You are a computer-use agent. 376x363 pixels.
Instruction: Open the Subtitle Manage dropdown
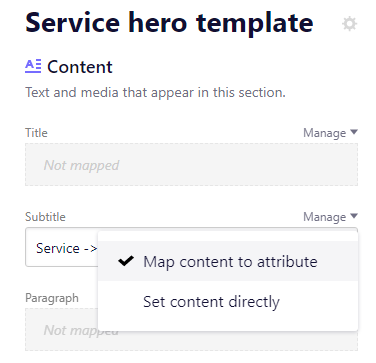330,217
